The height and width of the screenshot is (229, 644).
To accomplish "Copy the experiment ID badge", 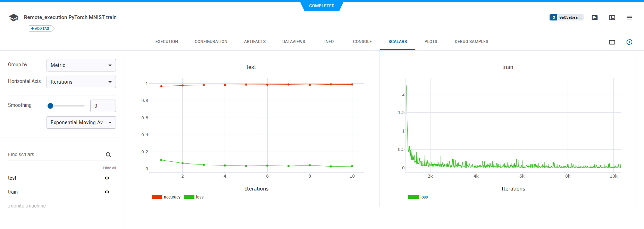I will pyautogui.click(x=566, y=17).
